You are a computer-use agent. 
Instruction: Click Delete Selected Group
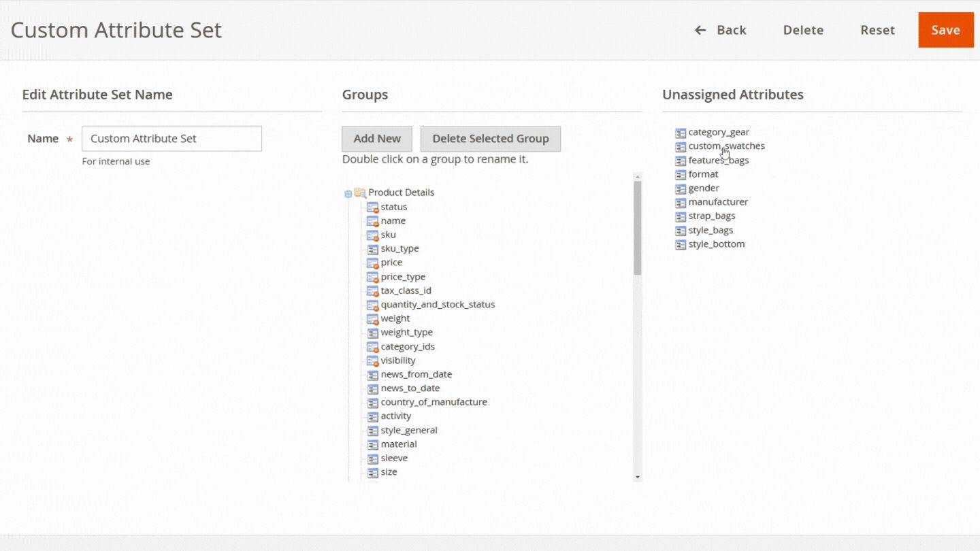pos(491,139)
